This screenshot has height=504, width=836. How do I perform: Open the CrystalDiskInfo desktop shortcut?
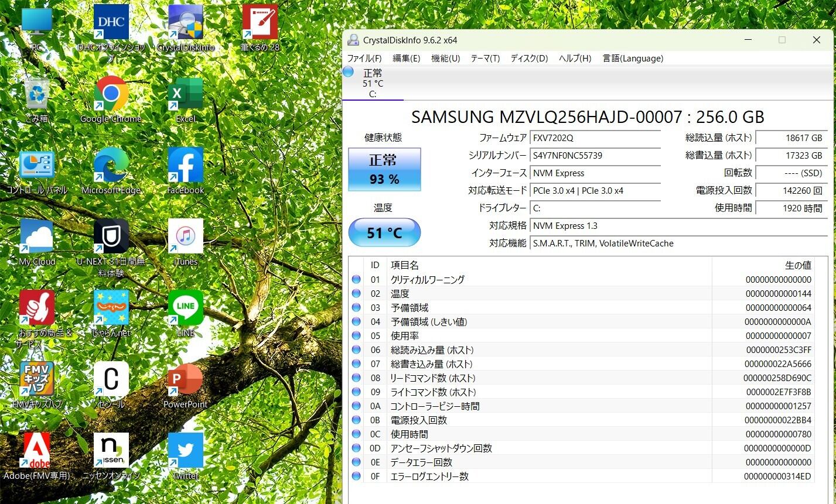click(x=186, y=25)
